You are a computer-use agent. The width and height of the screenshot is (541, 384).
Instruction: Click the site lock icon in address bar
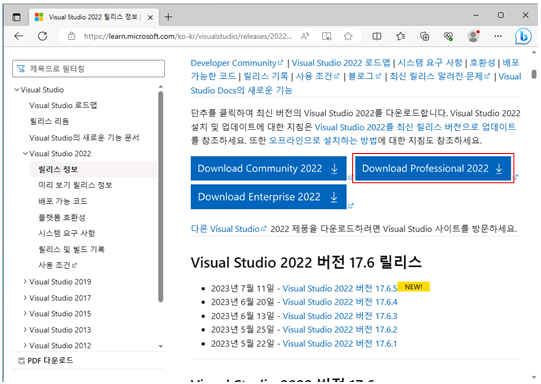coord(71,36)
